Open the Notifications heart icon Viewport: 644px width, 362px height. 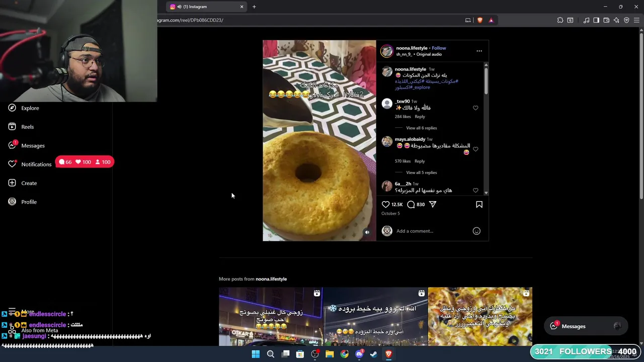click(x=12, y=164)
